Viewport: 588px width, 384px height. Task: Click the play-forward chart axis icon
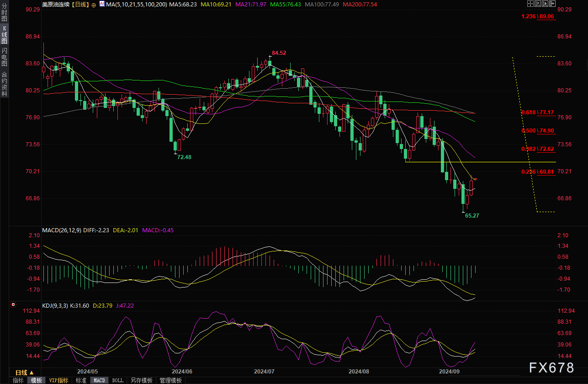pos(545,4)
